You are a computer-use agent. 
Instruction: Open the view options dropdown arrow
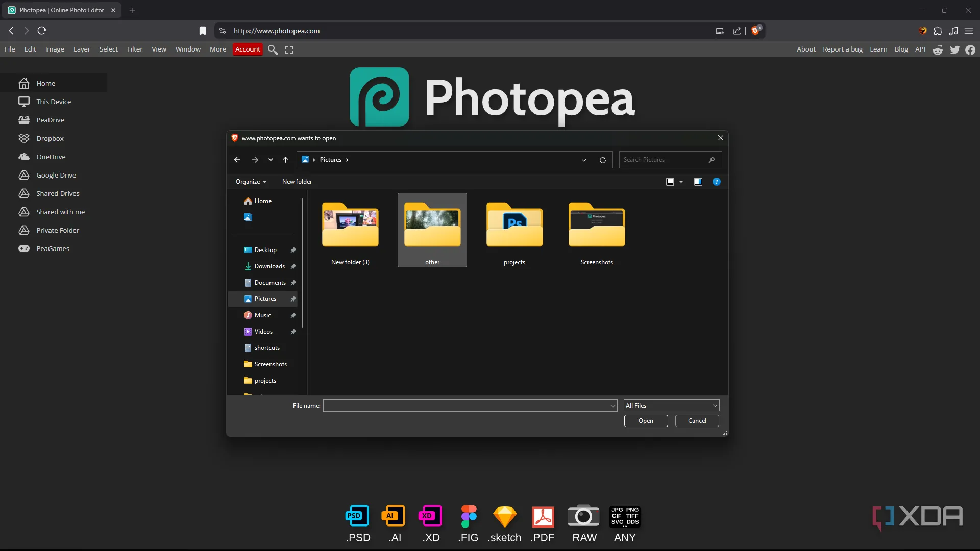(x=681, y=182)
